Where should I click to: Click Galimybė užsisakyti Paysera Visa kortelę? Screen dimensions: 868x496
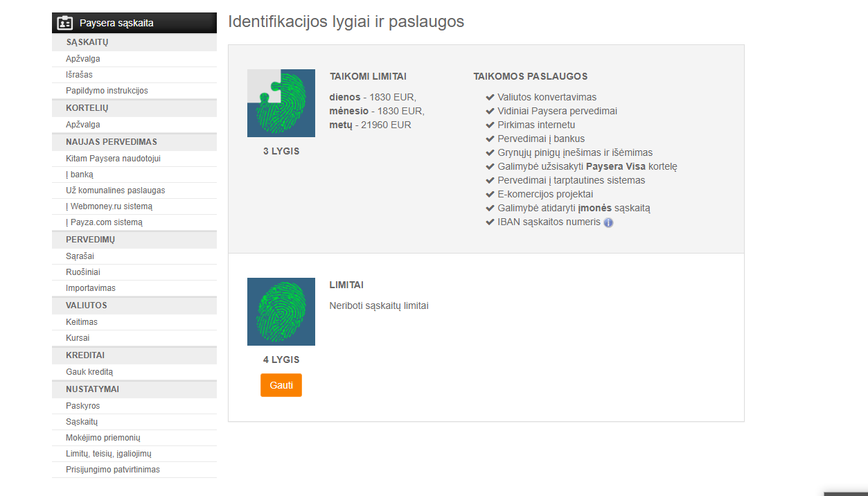point(587,166)
